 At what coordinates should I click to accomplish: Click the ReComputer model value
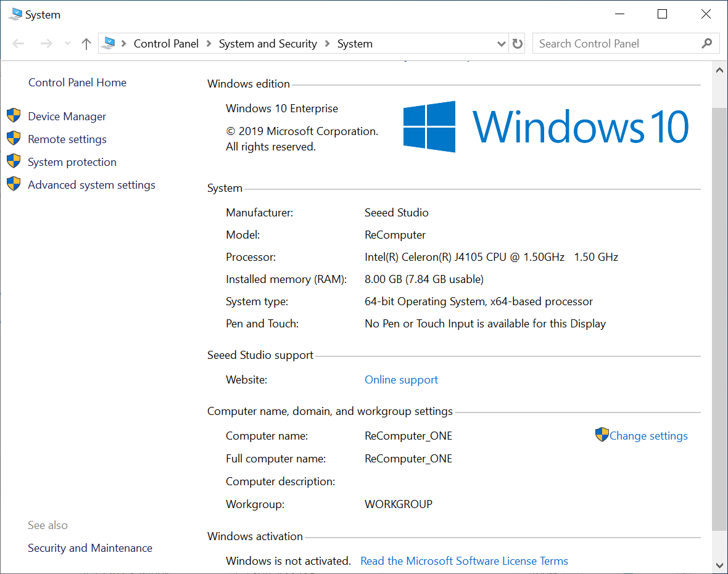pos(395,235)
